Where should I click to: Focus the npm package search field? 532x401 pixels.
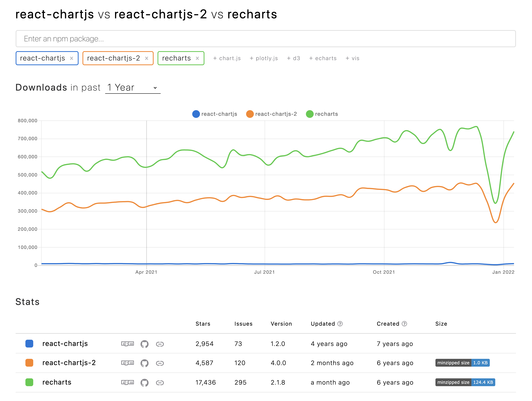click(266, 39)
